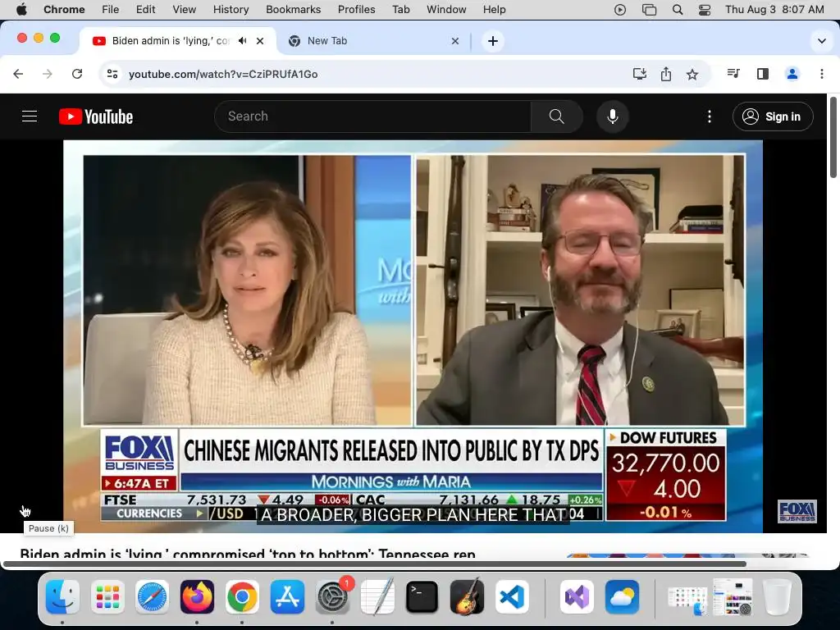This screenshot has height=630, width=840.
Task: Open Chrome three-dot menu
Action: coord(822,74)
